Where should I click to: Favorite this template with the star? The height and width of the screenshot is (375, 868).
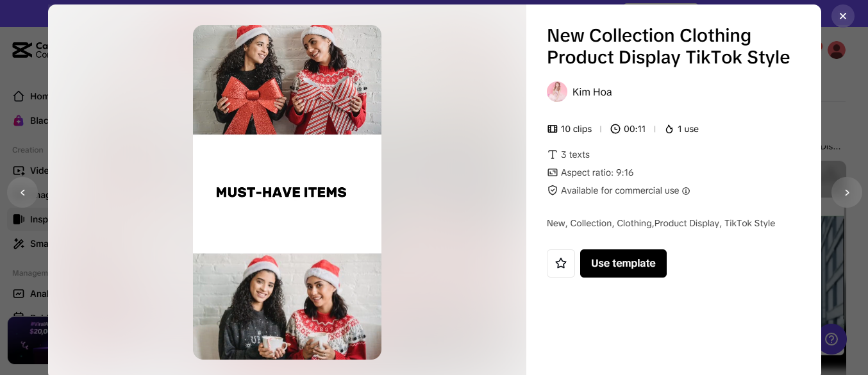click(x=561, y=263)
